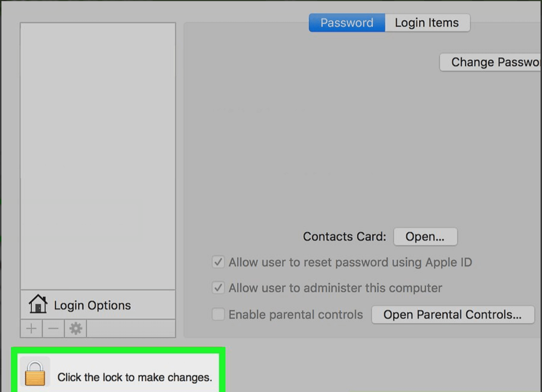Open the gear actions menu below the user list
Screen dimensions: 542x392
(x=75, y=328)
